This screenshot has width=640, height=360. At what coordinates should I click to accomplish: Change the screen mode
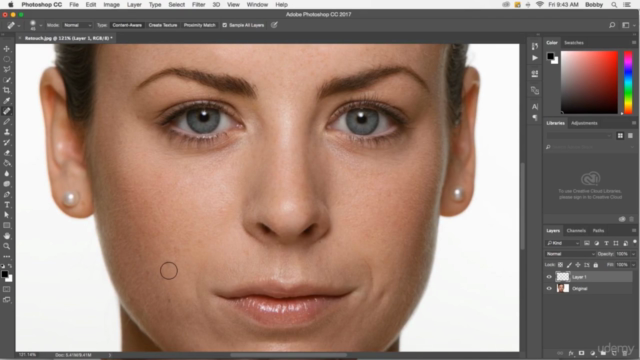pos(7,300)
